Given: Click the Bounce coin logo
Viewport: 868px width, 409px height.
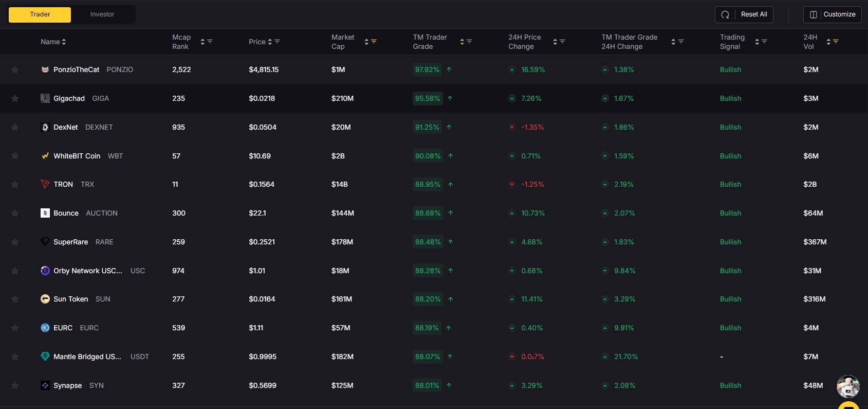Looking at the screenshot, I should point(45,213).
